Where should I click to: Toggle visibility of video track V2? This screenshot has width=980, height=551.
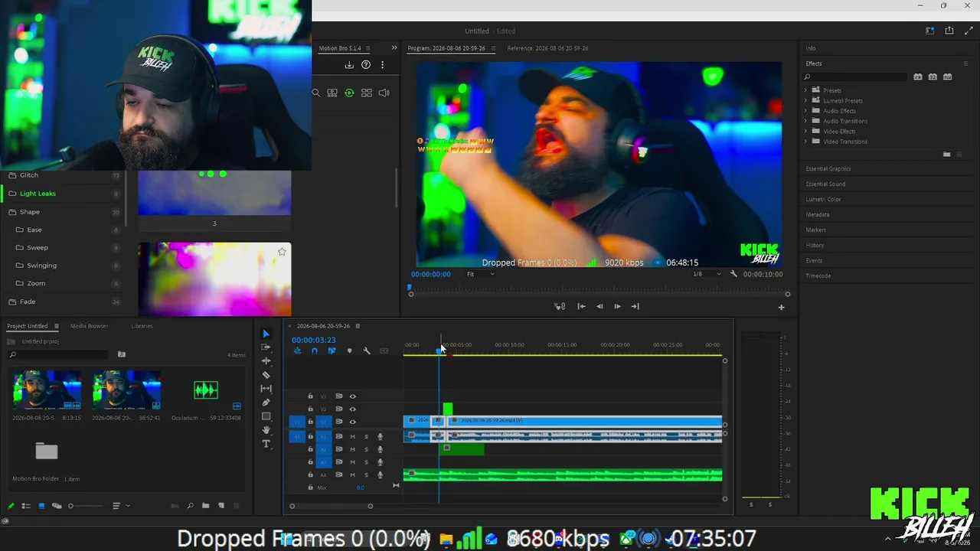(352, 409)
